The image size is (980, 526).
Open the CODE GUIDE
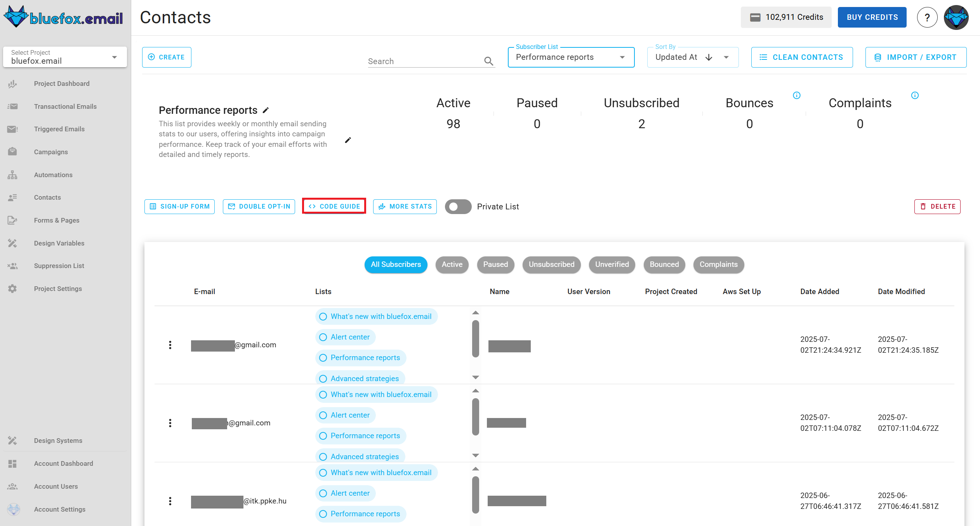[x=334, y=206]
